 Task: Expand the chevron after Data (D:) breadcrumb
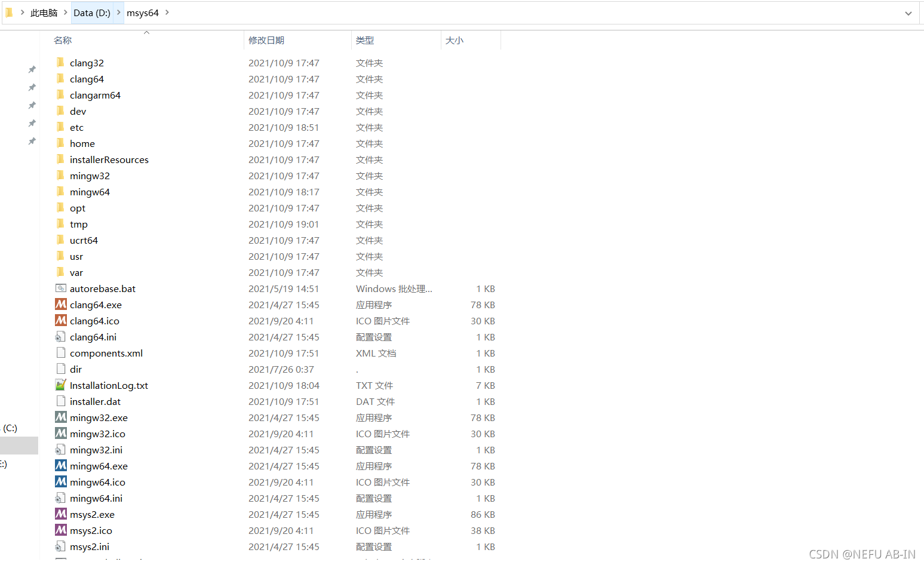(x=119, y=13)
